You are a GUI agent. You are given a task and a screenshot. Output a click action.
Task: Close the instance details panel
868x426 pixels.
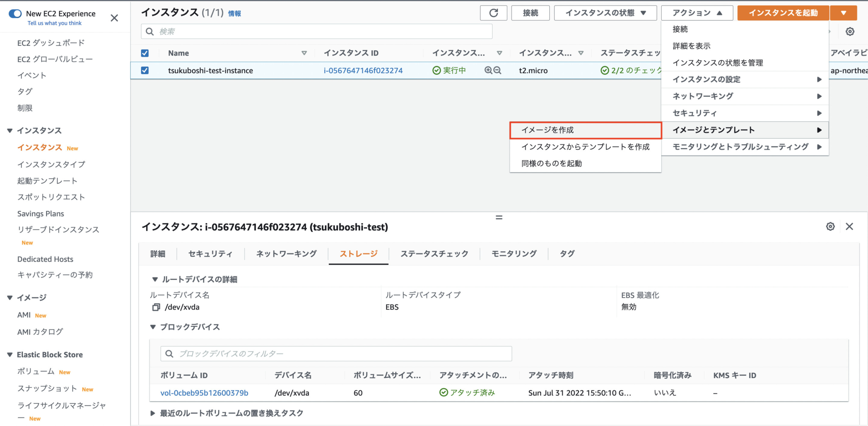tap(849, 227)
